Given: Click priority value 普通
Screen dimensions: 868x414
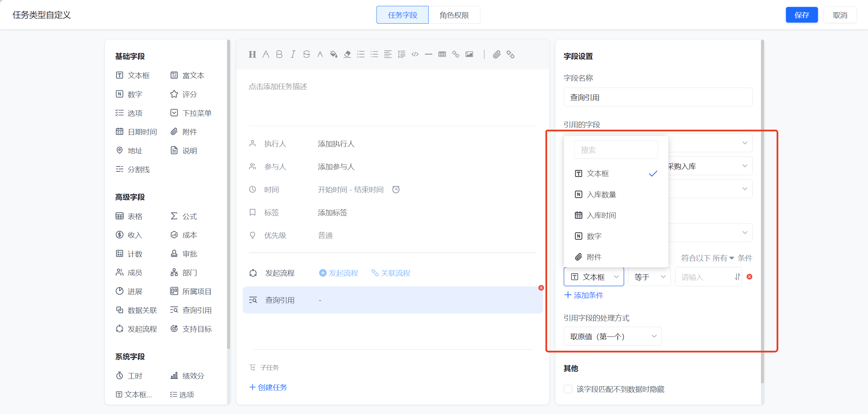Looking at the screenshot, I should coord(325,235).
